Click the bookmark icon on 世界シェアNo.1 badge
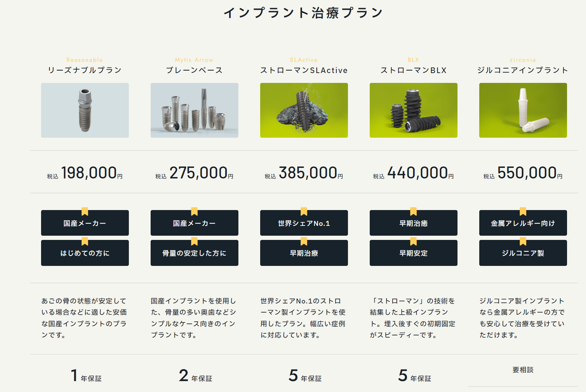 pos(304,211)
